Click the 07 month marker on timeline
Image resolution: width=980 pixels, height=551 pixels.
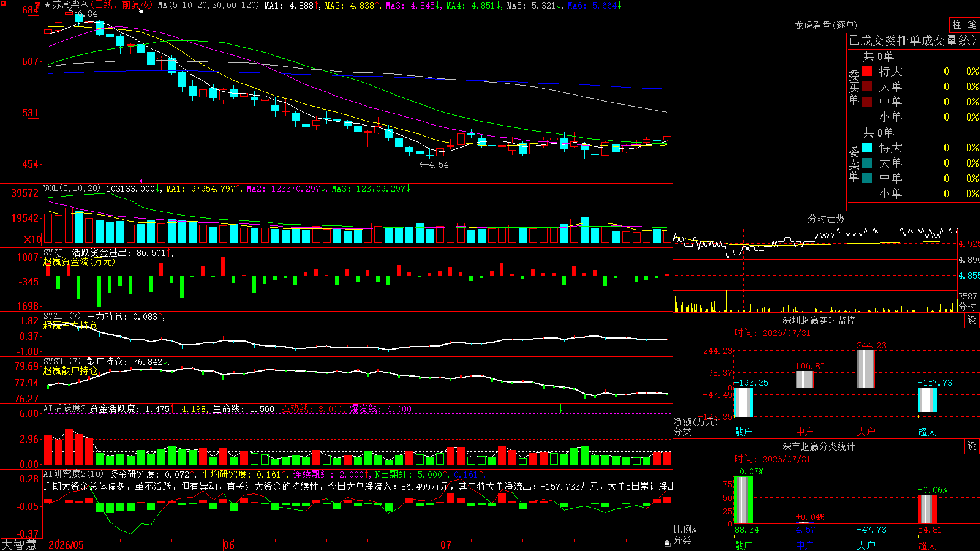pyautogui.click(x=446, y=545)
